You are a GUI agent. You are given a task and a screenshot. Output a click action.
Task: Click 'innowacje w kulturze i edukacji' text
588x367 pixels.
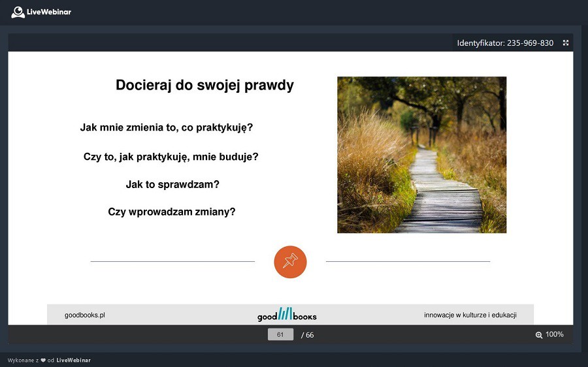[470, 315]
